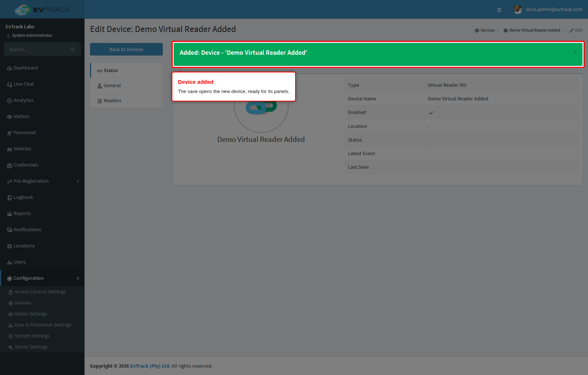Collapse the Configuration menu chevron
Viewport: 588px width, 375px height.
coord(78,278)
